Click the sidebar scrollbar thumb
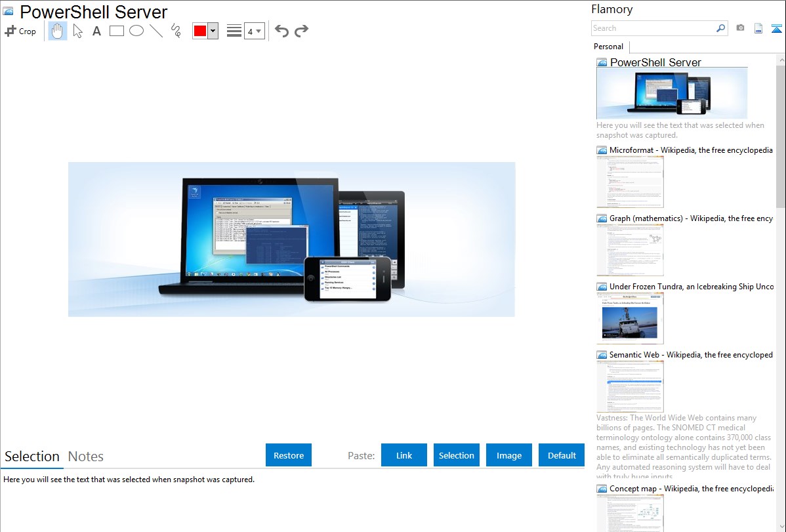 781,136
